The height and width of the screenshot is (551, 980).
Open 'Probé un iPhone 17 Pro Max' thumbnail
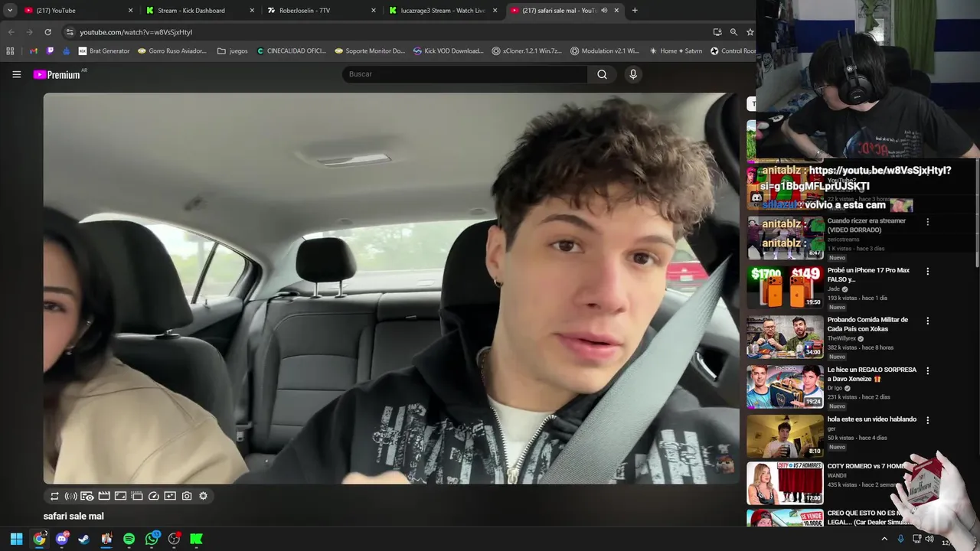(785, 287)
